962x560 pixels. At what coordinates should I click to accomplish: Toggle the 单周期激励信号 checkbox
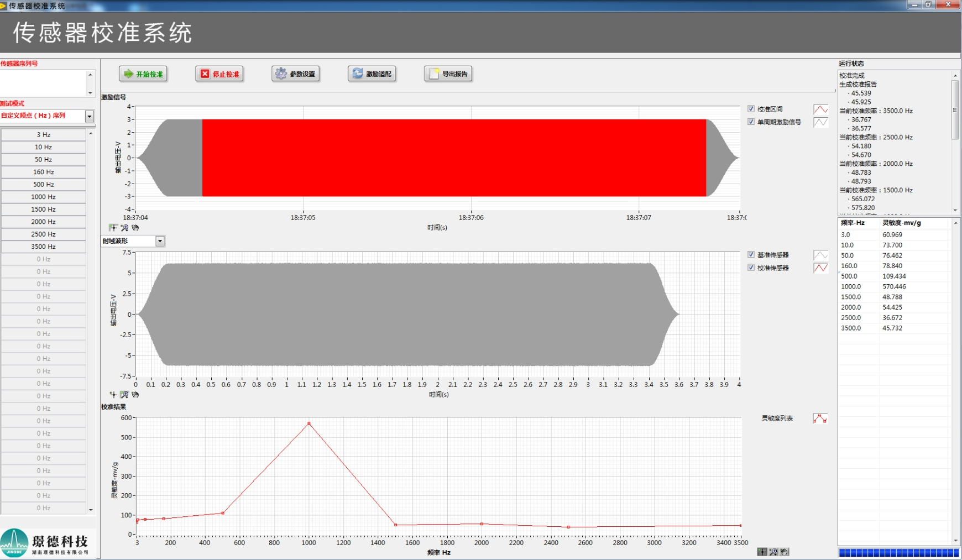[751, 122]
